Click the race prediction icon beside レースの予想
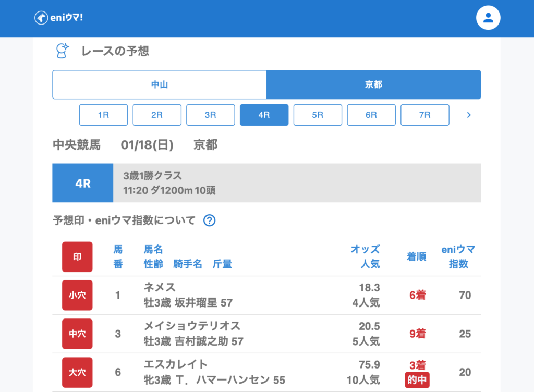This screenshot has height=392, width=534. 63,51
